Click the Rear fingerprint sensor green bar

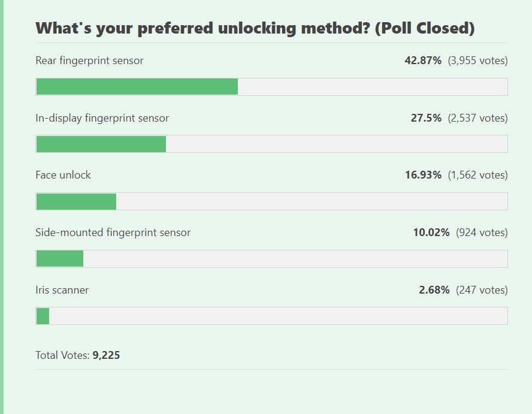[x=137, y=87]
